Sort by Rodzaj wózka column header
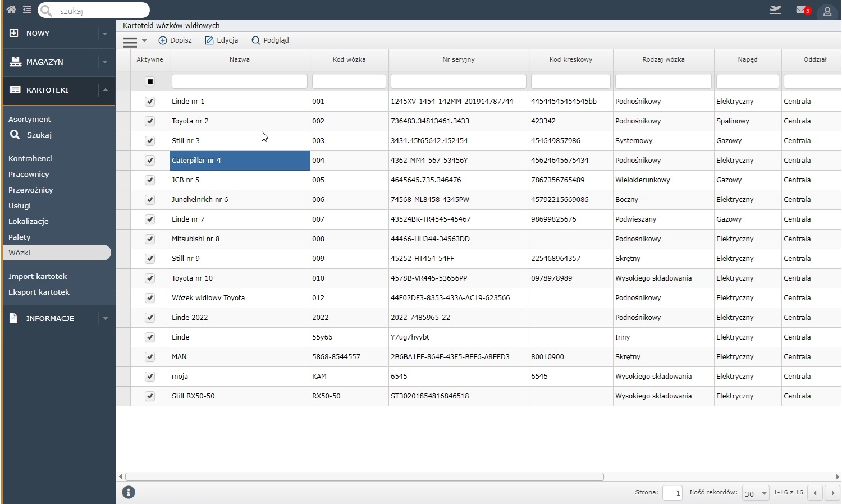Screen dimensions: 842x504 tap(663, 59)
